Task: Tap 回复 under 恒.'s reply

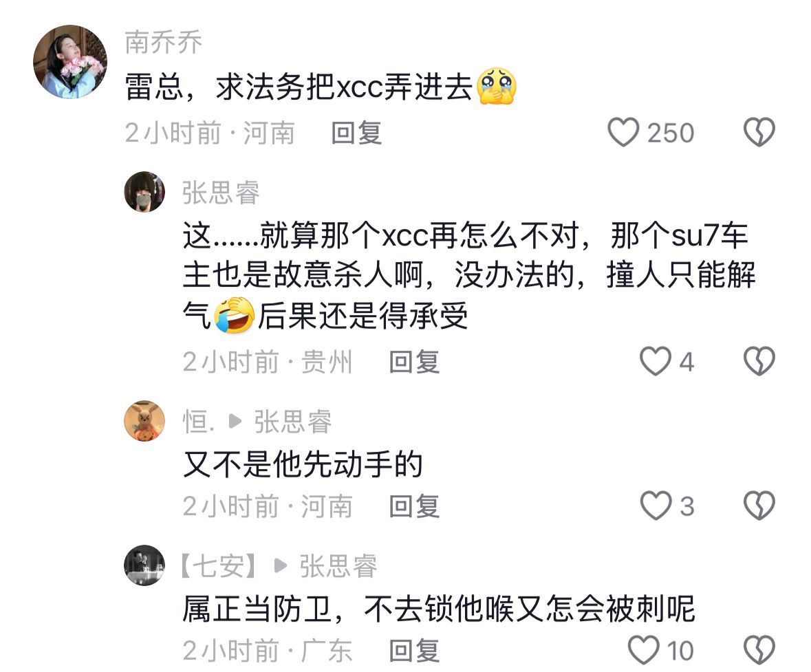Action: pos(414,506)
